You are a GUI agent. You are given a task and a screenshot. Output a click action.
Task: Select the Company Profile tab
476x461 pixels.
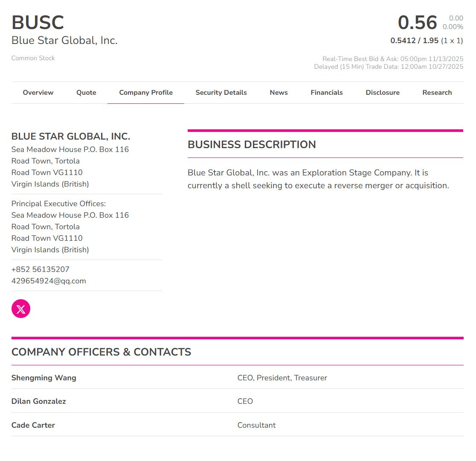[146, 93]
